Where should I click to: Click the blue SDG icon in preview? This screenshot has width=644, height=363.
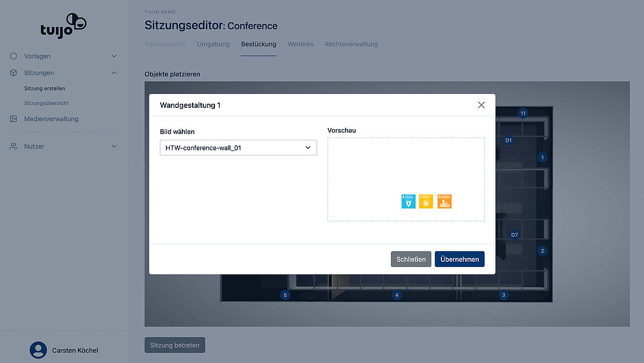point(408,202)
